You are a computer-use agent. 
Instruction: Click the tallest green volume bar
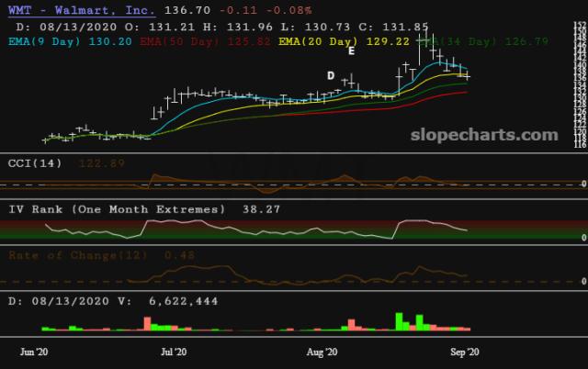[399, 321]
